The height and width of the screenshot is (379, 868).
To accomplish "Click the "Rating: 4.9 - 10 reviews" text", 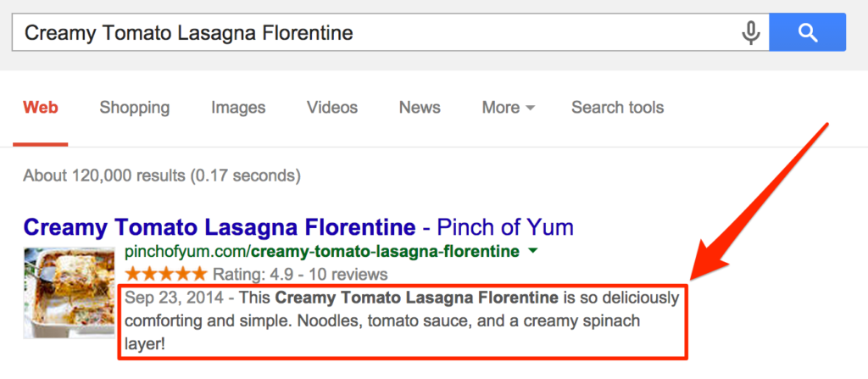I will (300, 274).
